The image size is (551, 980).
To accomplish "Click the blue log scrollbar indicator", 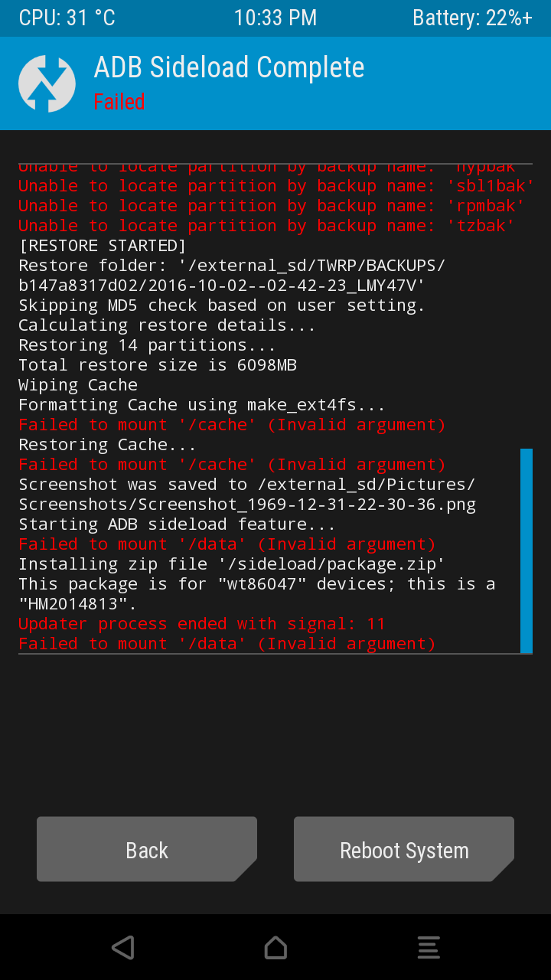I will tap(527, 550).
